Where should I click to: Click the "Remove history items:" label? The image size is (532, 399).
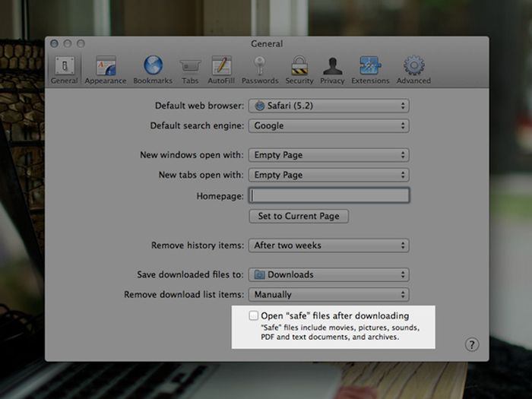tap(198, 245)
